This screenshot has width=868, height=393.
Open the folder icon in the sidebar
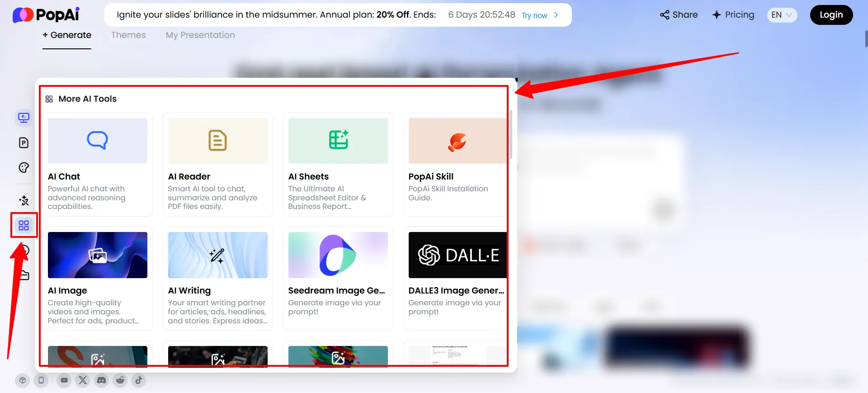pyautogui.click(x=25, y=275)
